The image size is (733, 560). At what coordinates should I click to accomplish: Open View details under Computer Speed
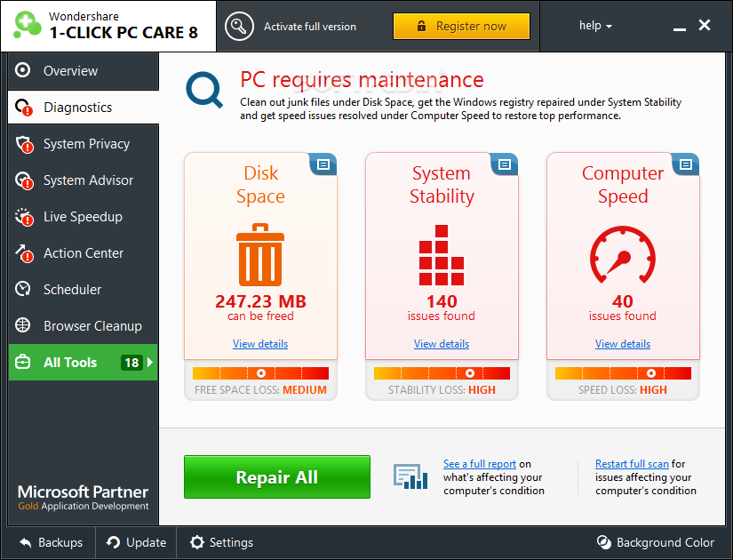[x=623, y=344]
